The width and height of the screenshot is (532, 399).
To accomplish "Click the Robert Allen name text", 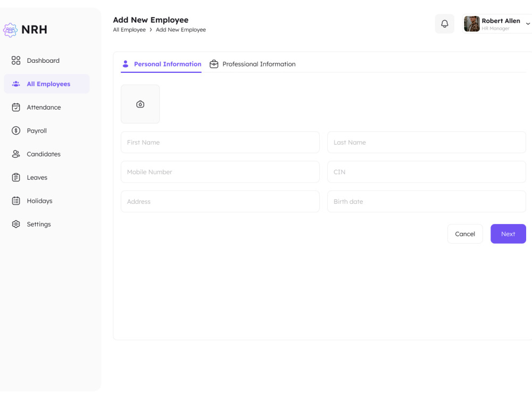I will (501, 21).
